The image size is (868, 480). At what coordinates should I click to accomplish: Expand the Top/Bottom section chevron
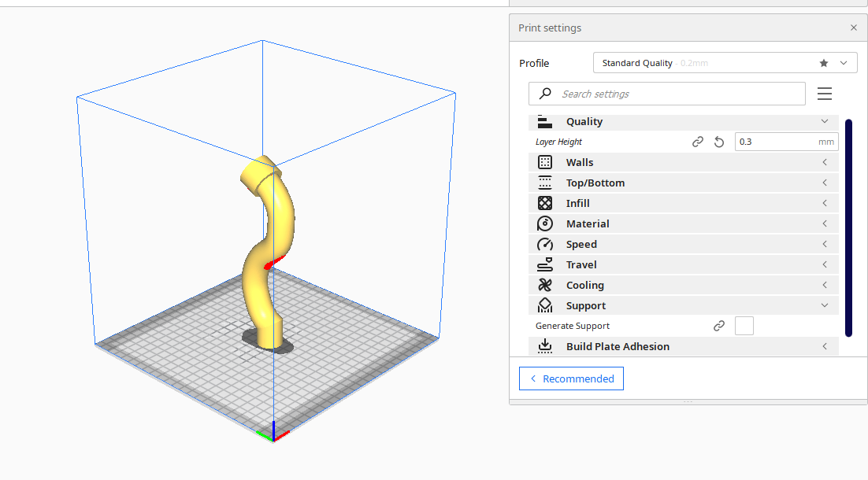point(824,183)
